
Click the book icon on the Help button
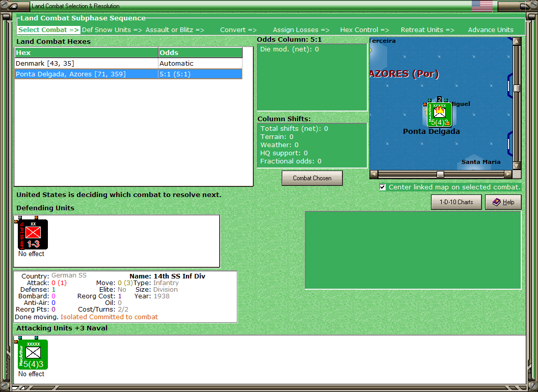pyautogui.click(x=497, y=202)
